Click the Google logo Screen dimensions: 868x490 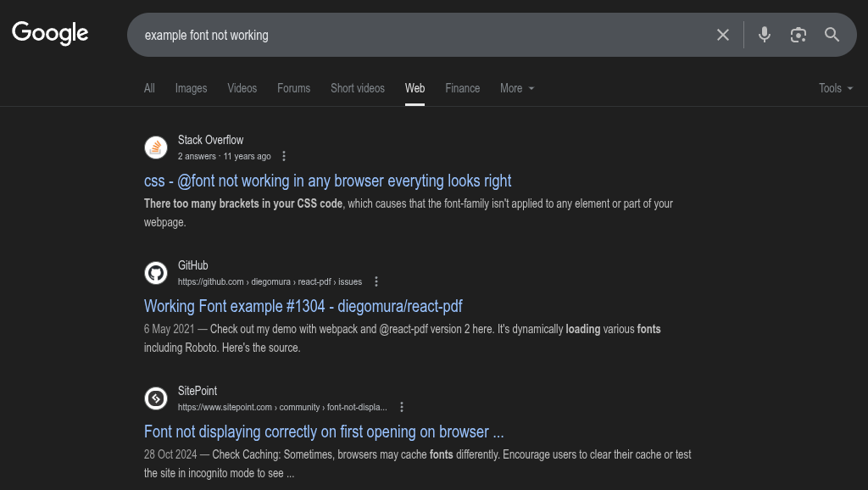[50, 33]
